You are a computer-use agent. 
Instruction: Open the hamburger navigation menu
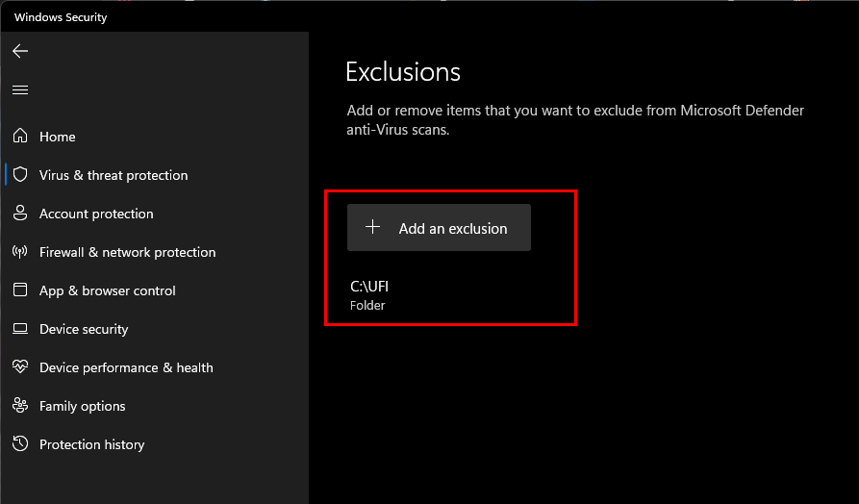pyautogui.click(x=20, y=89)
